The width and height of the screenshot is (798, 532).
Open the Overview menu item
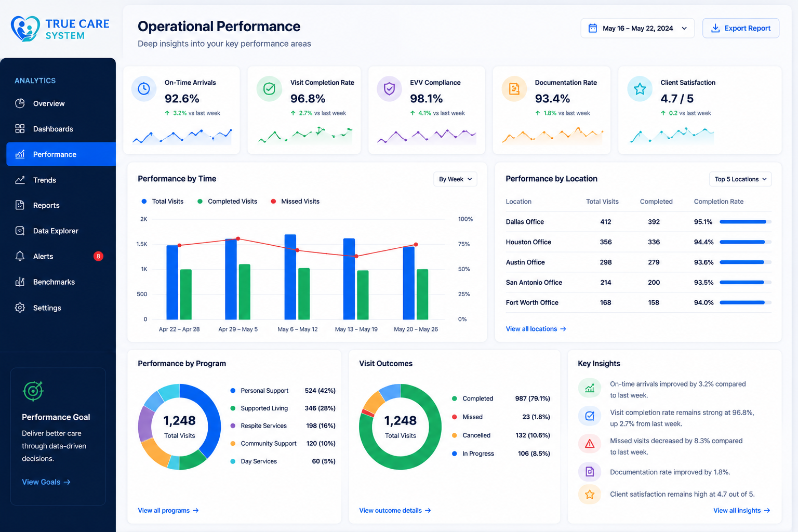click(x=61, y=103)
